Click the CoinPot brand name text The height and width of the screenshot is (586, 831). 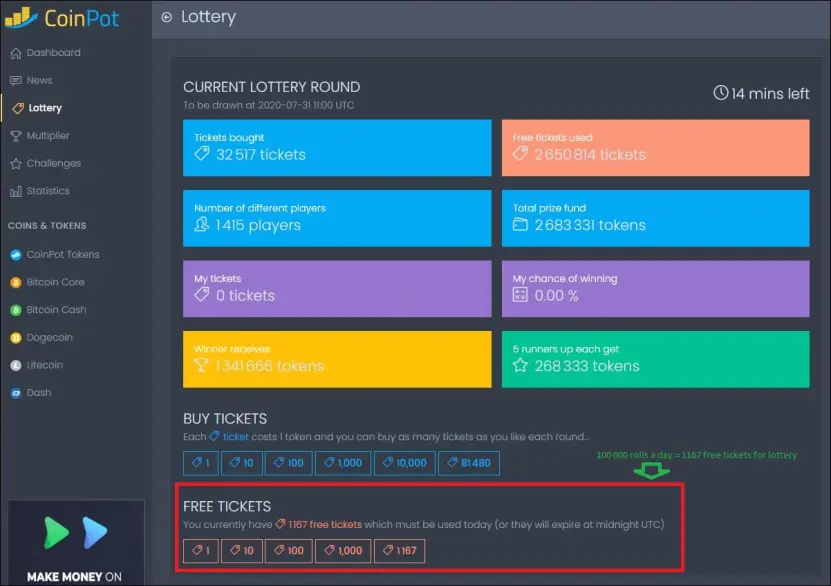(82, 19)
